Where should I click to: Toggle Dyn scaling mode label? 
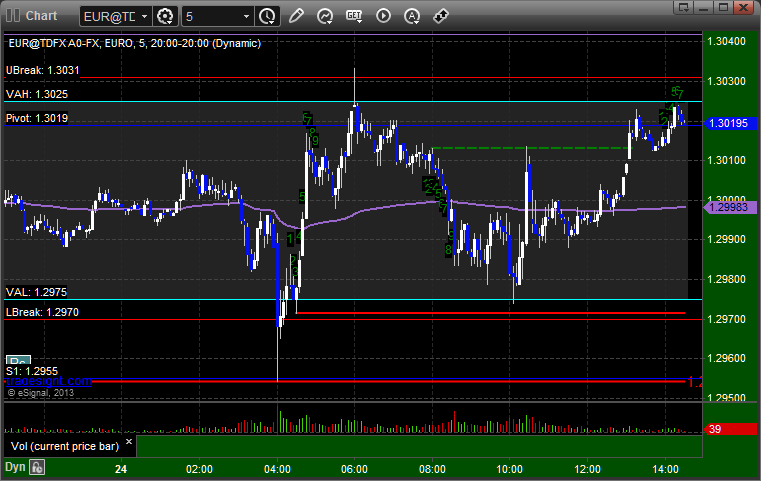click(15, 467)
